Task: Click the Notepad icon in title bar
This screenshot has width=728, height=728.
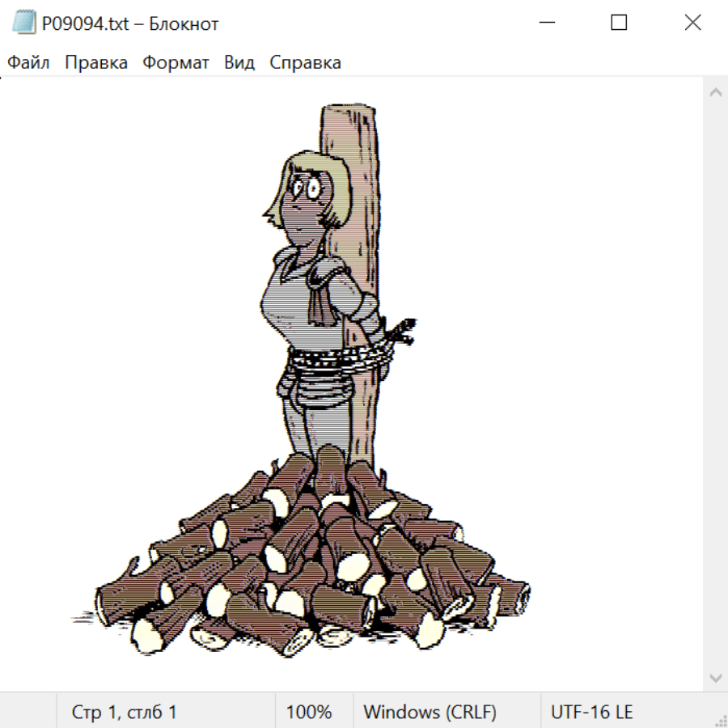Action: tap(23, 23)
